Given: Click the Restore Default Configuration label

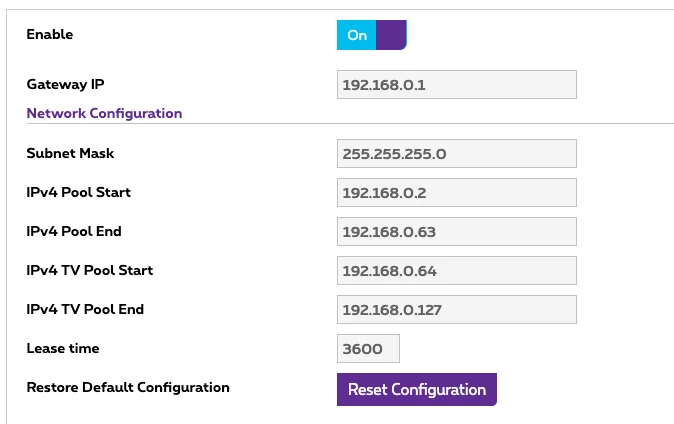Looking at the screenshot, I should [128, 387].
